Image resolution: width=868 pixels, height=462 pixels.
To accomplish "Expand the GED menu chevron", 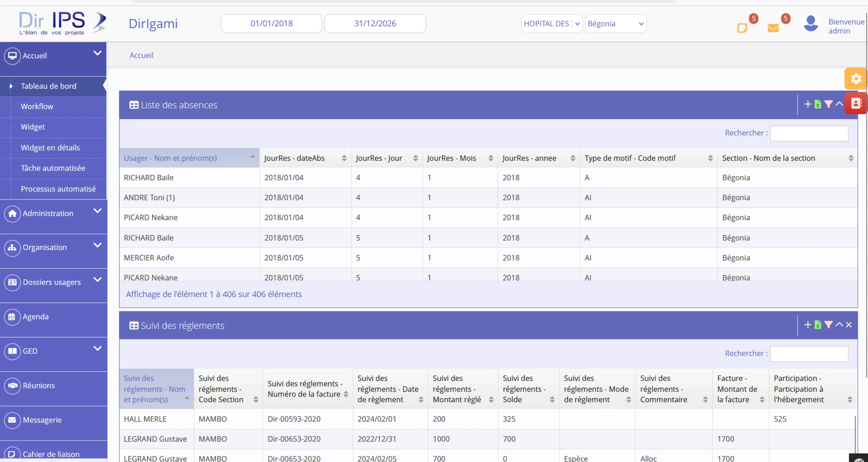I will (x=97, y=348).
